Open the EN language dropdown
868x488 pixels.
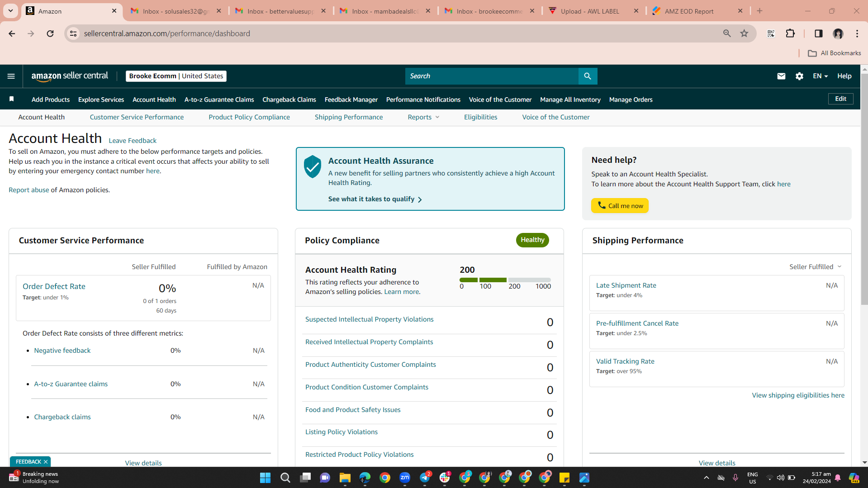click(x=820, y=76)
